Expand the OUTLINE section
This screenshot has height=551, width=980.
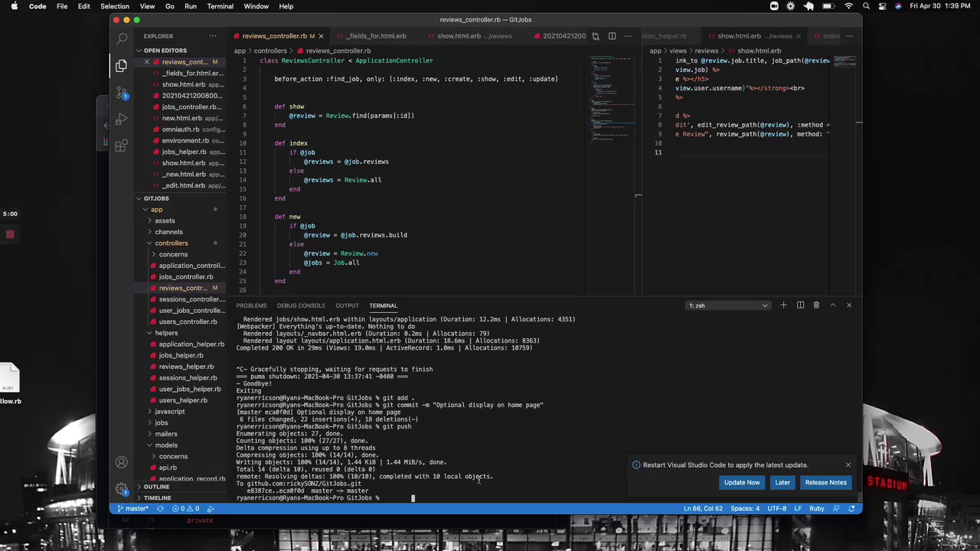coord(156,487)
